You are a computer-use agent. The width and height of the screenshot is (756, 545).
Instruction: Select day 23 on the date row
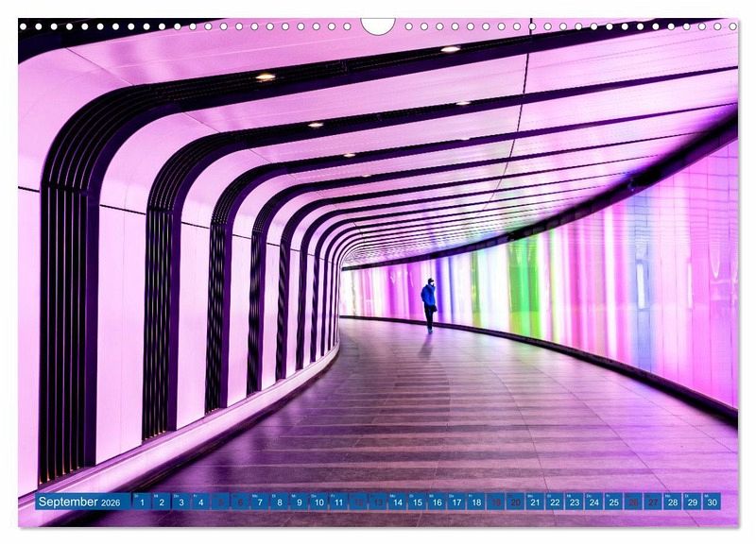574,502
